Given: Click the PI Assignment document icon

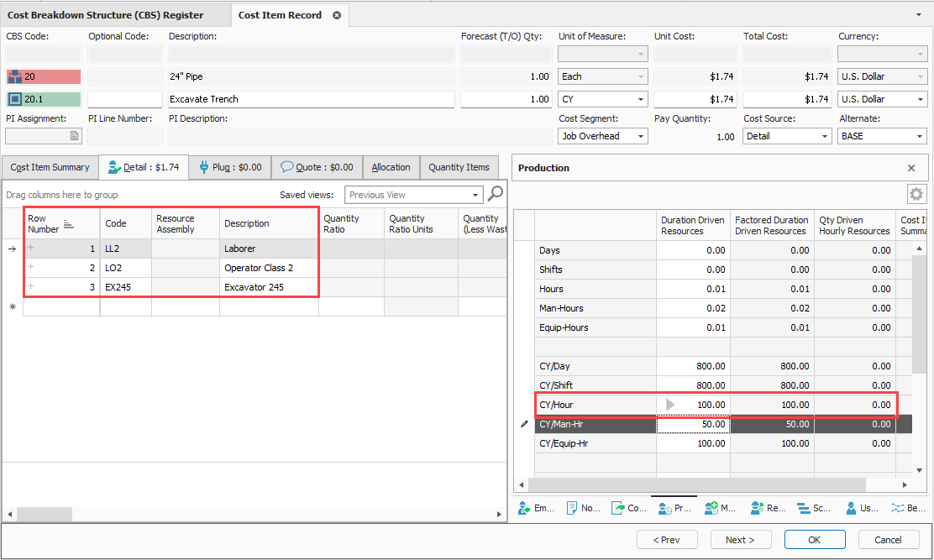Looking at the screenshot, I should tap(74, 136).
